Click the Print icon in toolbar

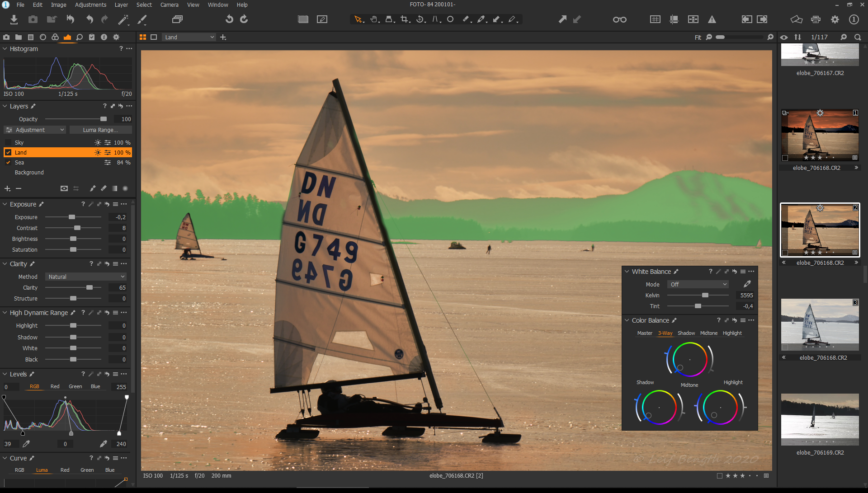tap(816, 19)
